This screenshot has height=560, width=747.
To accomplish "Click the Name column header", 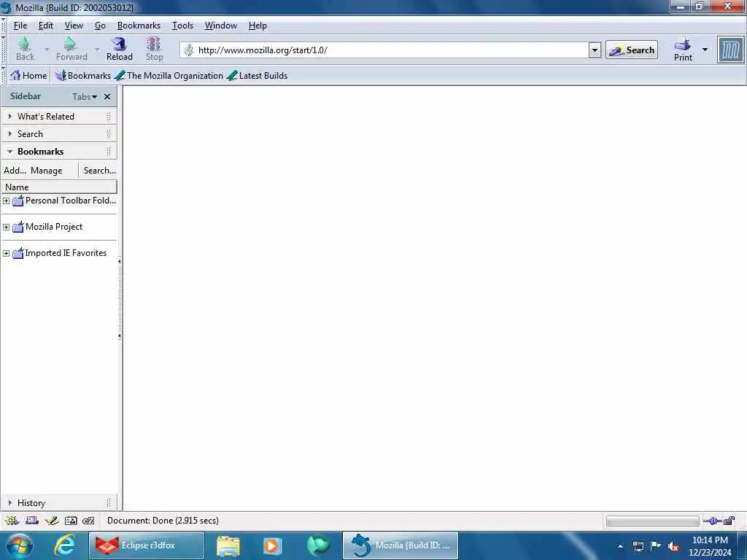I will pyautogui.click(x=59, y=187).
